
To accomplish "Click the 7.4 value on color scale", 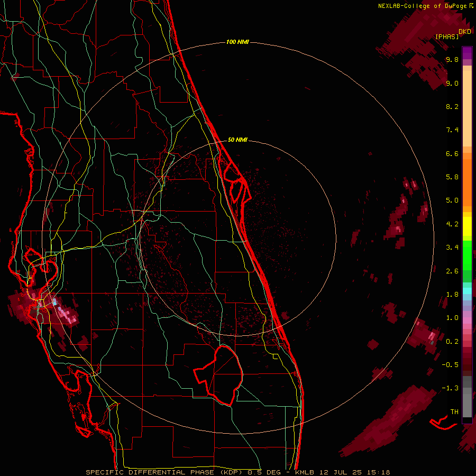I will pyautogui.click(x=452, y=130).
